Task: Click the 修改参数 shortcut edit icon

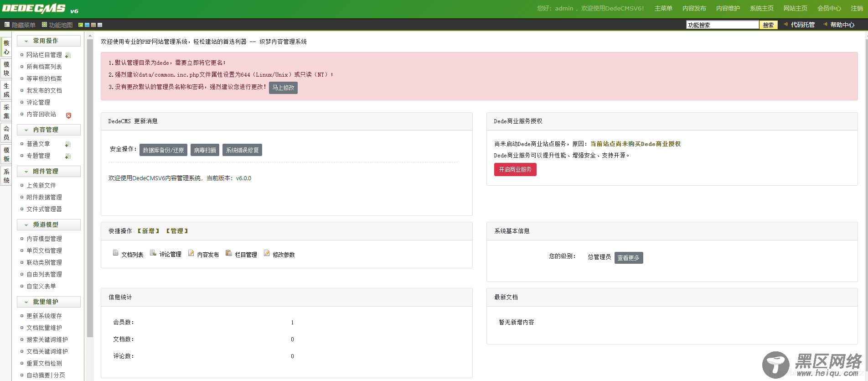Action: click(267, 253)
